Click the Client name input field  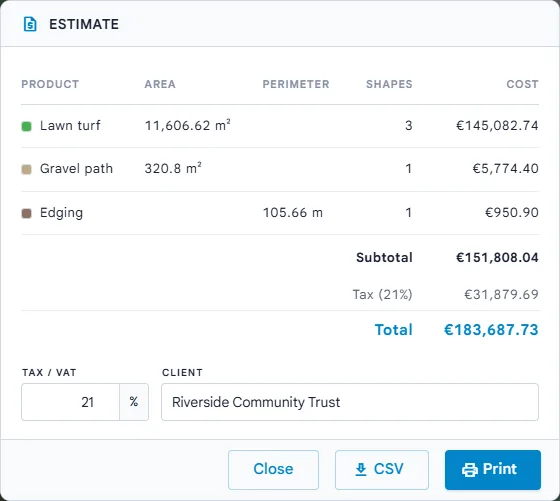pyautogui.click(x=350, y=402)
